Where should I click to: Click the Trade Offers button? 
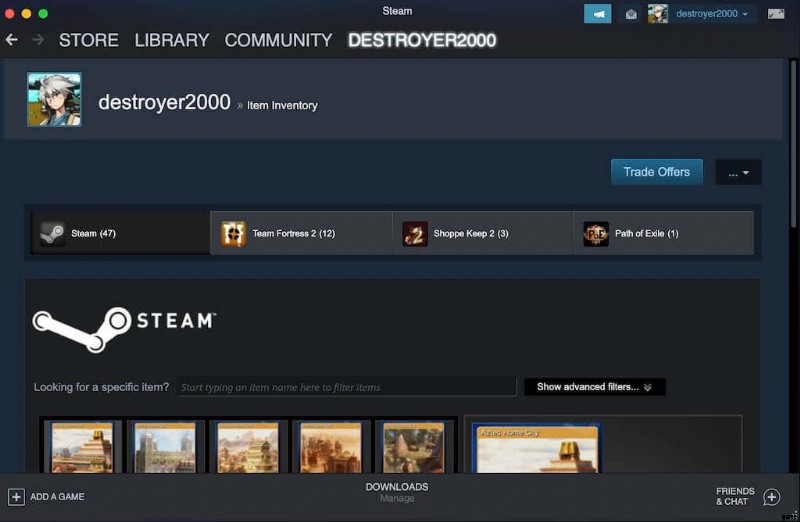tap(657, 172)
